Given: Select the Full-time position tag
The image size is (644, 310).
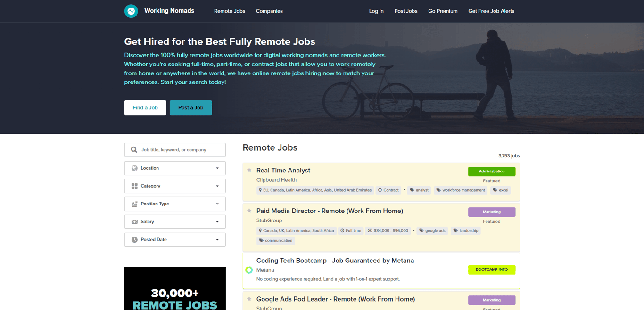Looking at the screenshot, I should tap(351, 231).
